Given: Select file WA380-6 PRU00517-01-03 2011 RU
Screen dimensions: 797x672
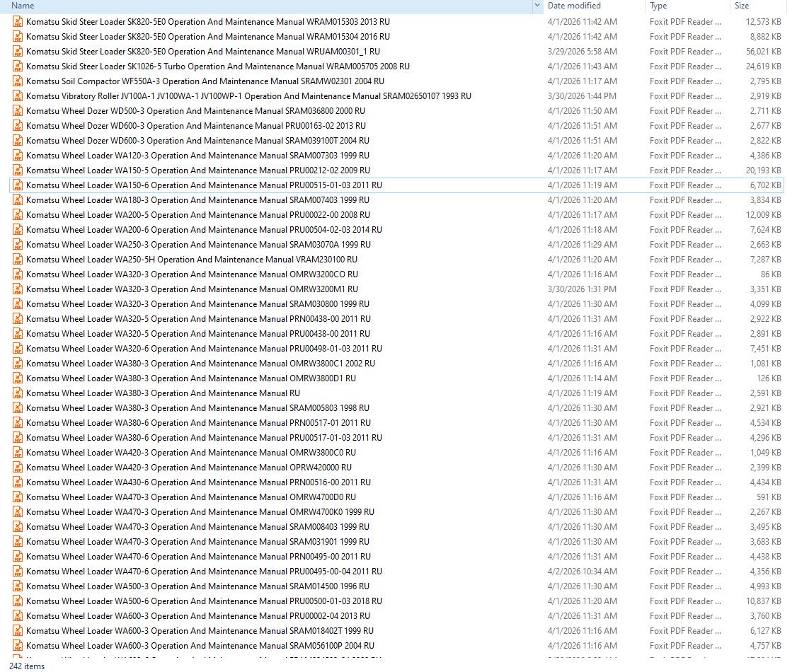Looking at the screenshot, I should click(x=204, y=438).
